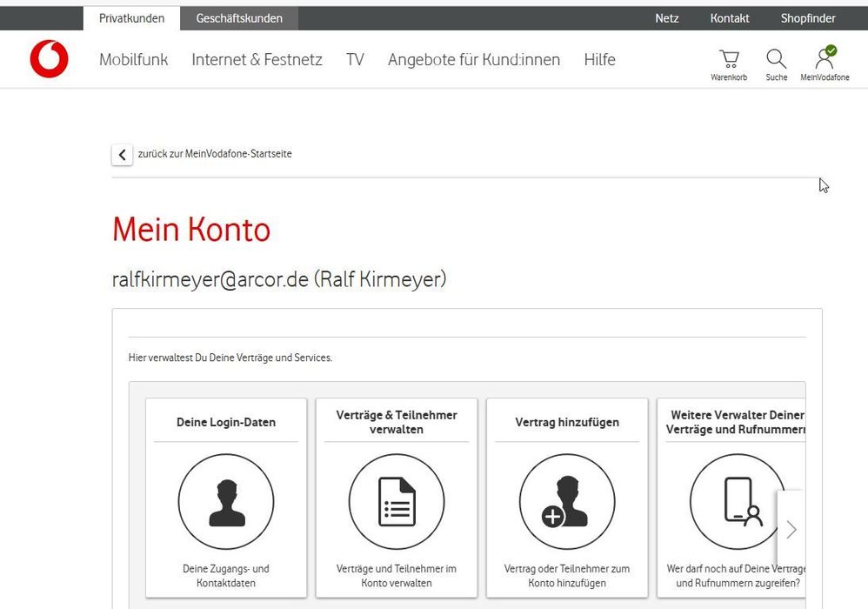The image size is (868, 609).
Task: Click the 'Mein Konto' page title
Action: [x=191, y=229]
